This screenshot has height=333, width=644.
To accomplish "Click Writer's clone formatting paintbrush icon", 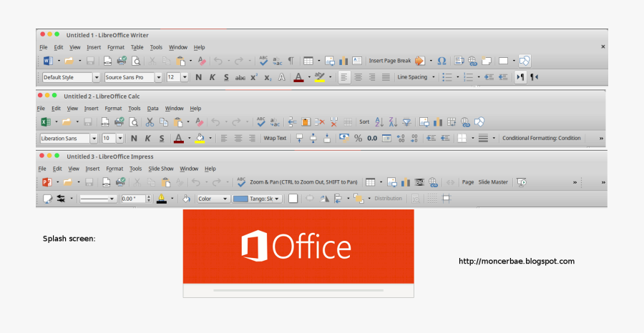I will coord(202,61).
